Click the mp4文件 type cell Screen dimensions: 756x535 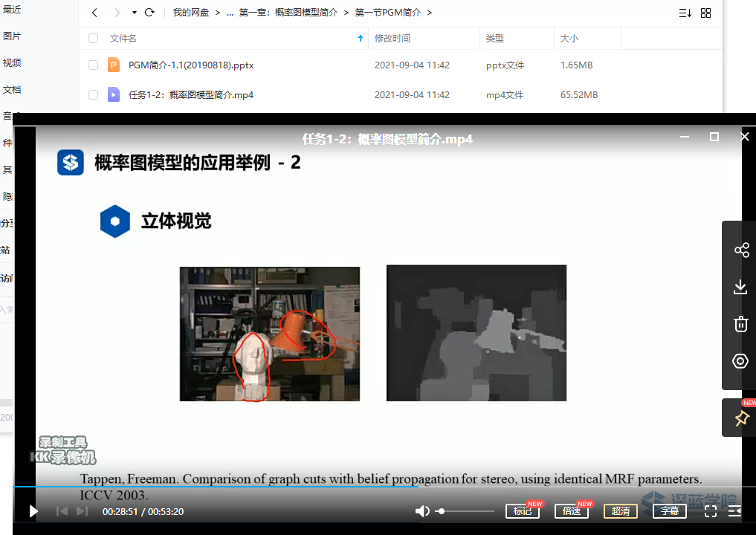click(505, 95)
